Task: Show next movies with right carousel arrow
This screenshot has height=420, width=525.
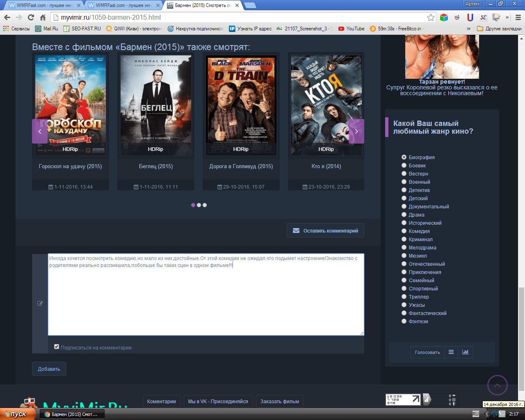Action: (356, 131)
